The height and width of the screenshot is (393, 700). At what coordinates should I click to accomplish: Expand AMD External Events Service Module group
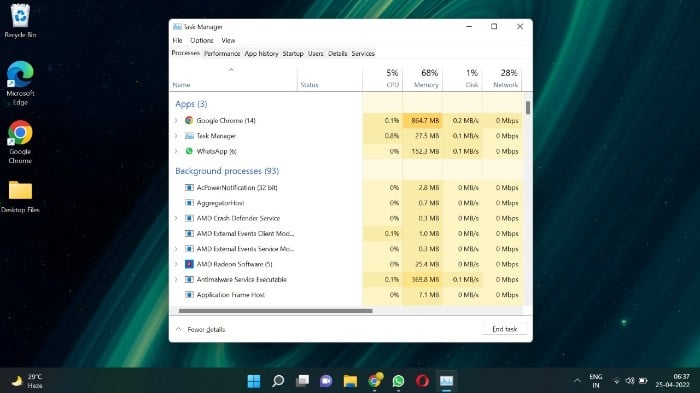[176, 249]
